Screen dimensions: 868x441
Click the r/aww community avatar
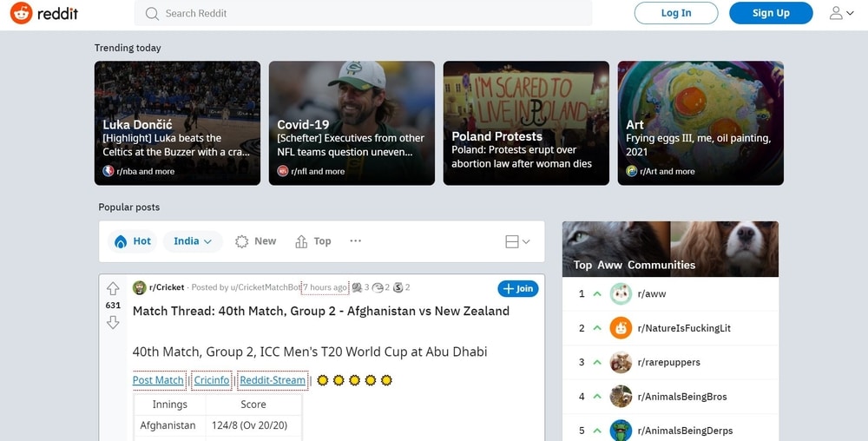click(621, 293)
